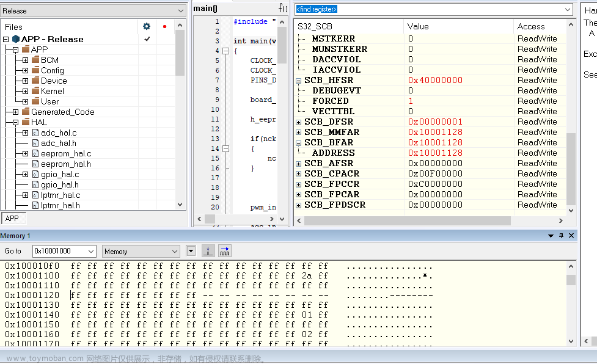Toggle the APP - Release checkmark

coord(147,39)
